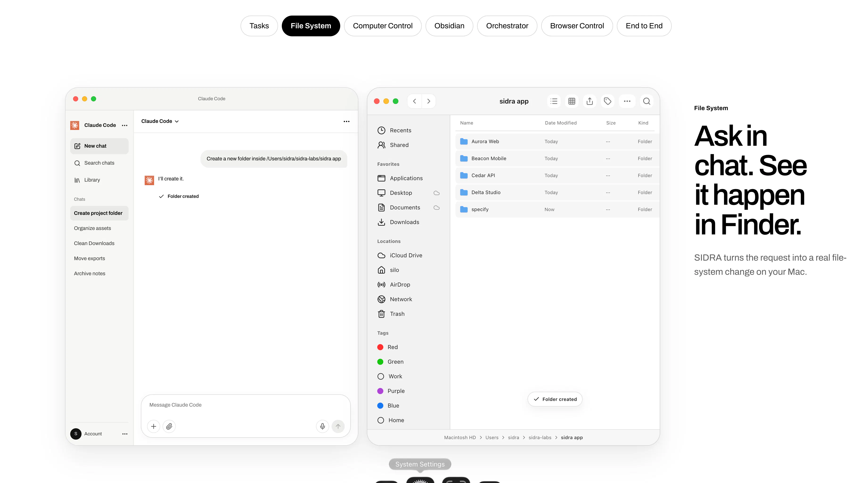Select the End to End tab
The image size is (868, 483).
click(x=644, y=26)
